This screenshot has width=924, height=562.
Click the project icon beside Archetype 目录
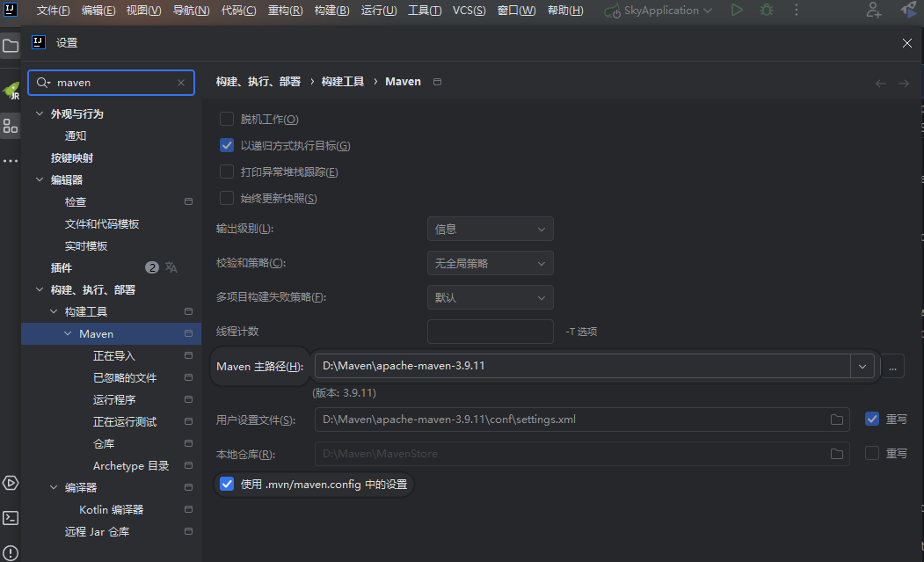[x=188, y=465]
